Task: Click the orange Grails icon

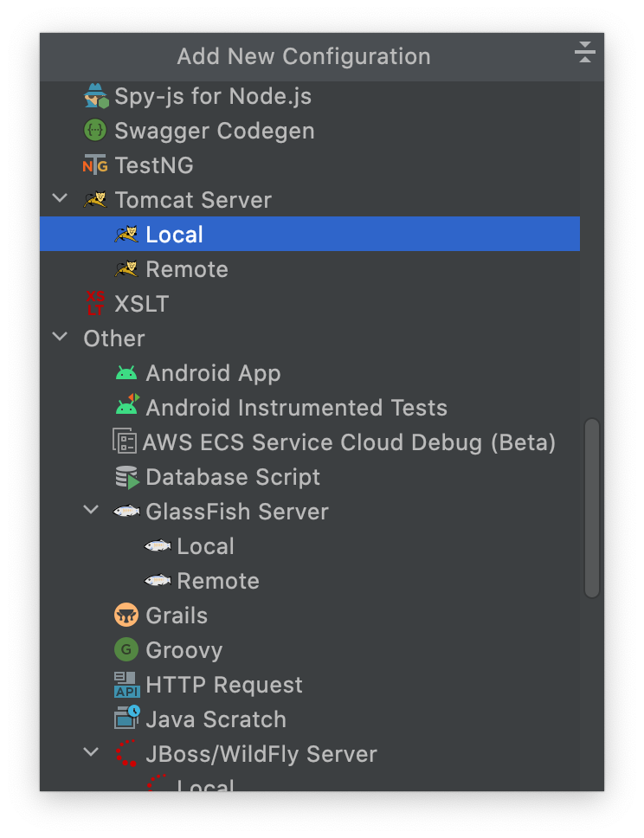Action: click(126, 616)
